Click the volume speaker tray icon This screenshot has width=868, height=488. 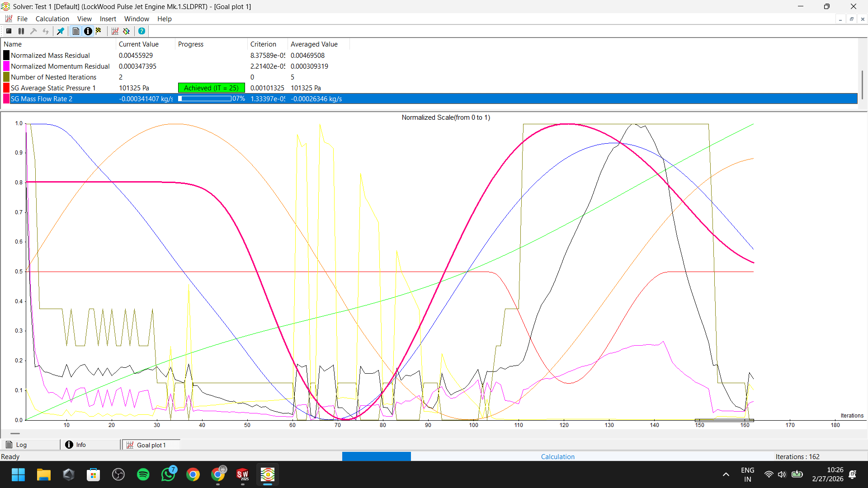pyautogui.click(x=782, y=474)
